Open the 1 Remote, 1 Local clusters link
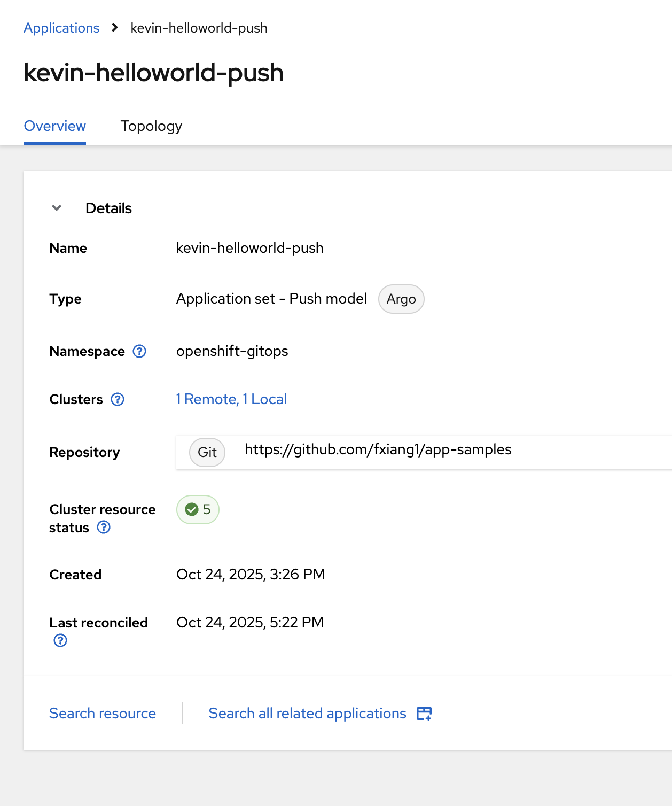Image resolution: width=672 pixels, height=806 pixels. click(x=231, y=399)
